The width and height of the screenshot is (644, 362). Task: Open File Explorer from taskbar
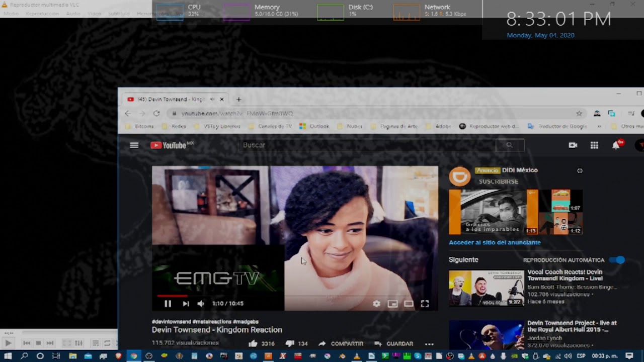click(x=72, y=356)
